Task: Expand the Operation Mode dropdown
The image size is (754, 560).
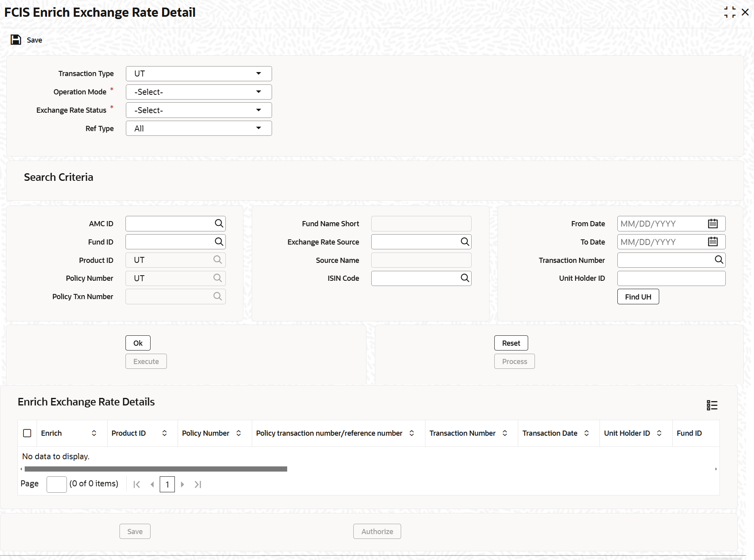Action: (199, 92)
